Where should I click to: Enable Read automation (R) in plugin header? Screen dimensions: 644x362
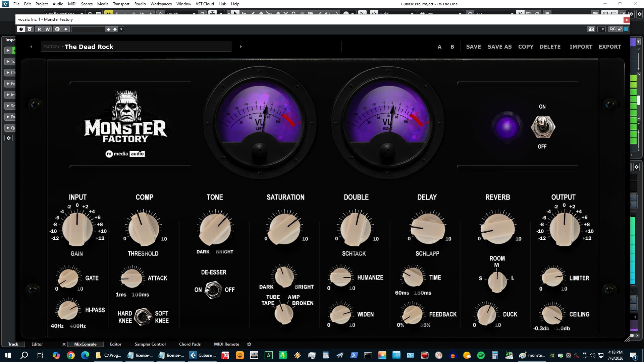click(x=39, y=29)
